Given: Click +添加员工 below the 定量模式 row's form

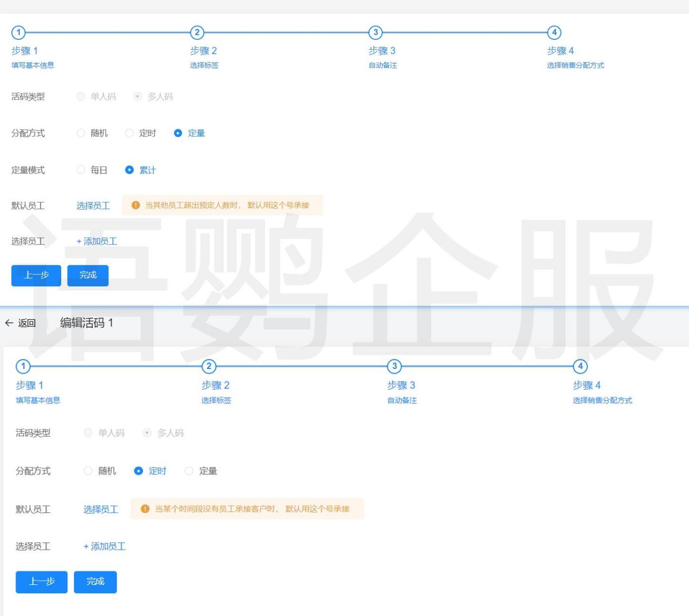Looking at the screenshot, I should pyautogui.click(x=97, y=241).
